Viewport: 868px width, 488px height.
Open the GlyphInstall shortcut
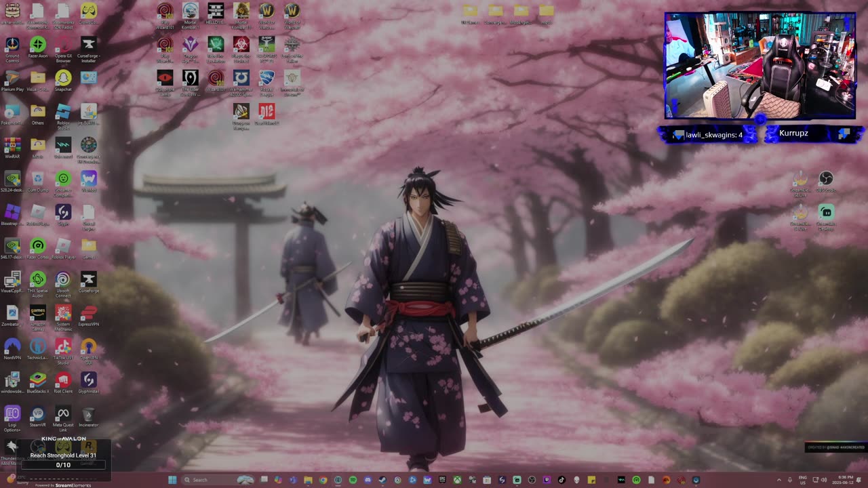[88, 382]
